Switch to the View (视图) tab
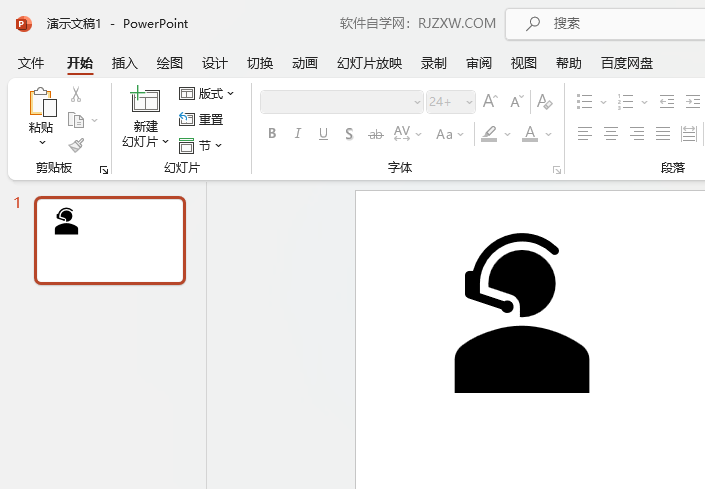This screenshot has width=705, height=489. pyautogui.click(x=524, y=63)
